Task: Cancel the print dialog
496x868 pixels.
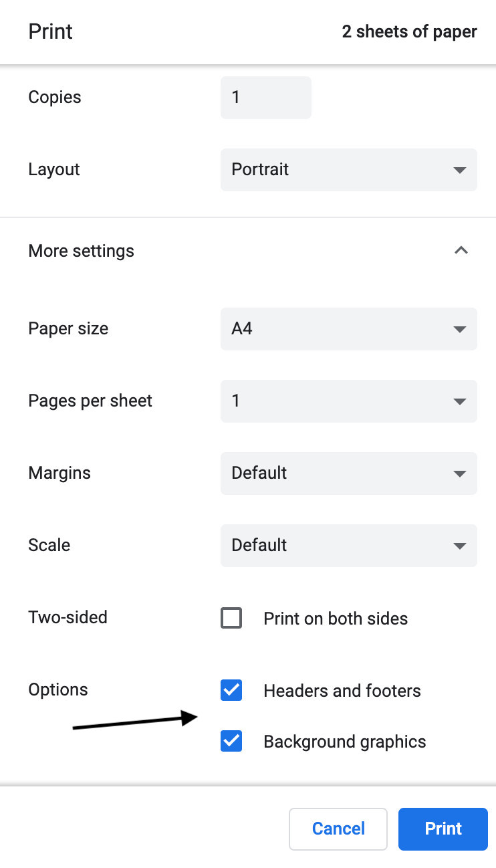Action: (338, 829)
